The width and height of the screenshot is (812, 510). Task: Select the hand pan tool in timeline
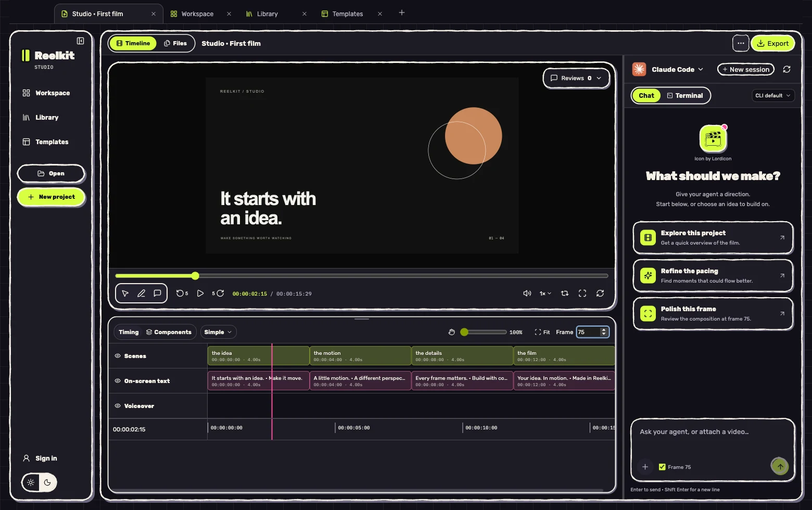pyautogui.click(x=451, y=332)
